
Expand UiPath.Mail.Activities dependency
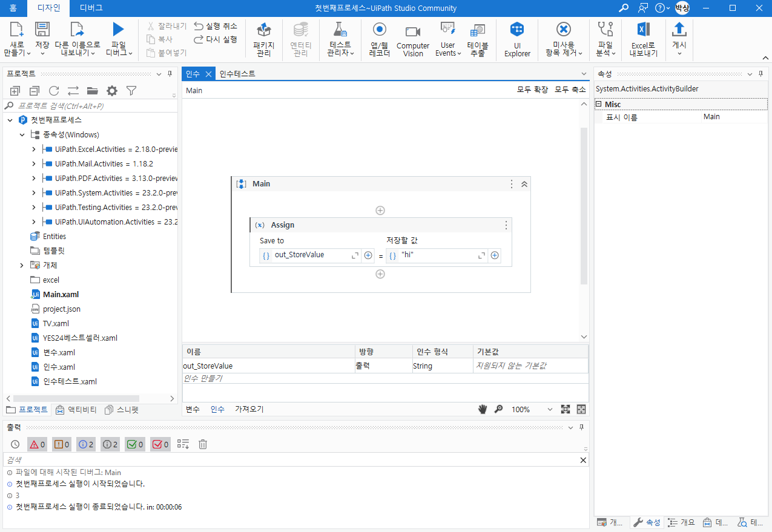pyautogui.click(x=34, y=163)
